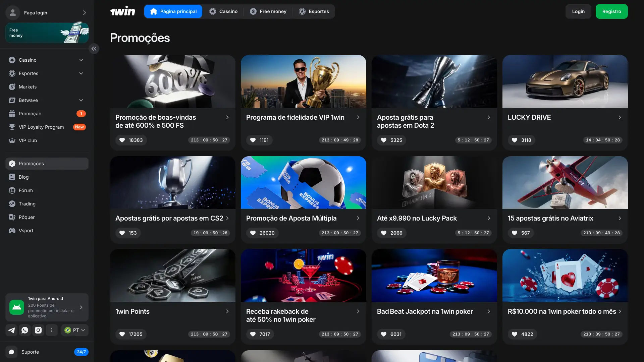Expand the Esportes sidebar section
644x362 pixels.
81,73
